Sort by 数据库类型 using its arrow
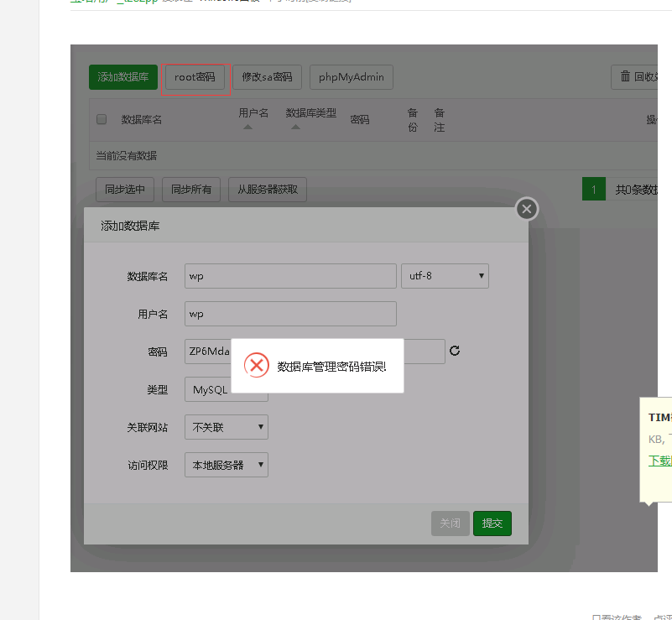672x620 pixels. [x=295, y=127]
